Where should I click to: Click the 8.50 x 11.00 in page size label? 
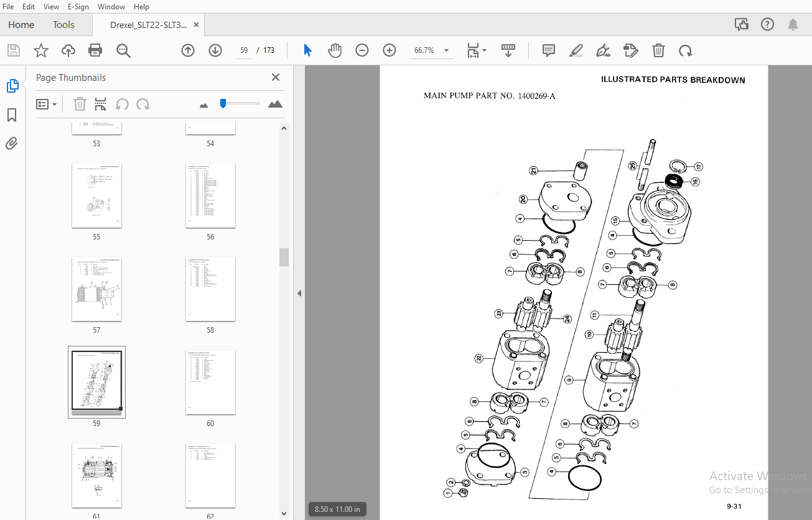pyautogui.click(x=337, y=509)
